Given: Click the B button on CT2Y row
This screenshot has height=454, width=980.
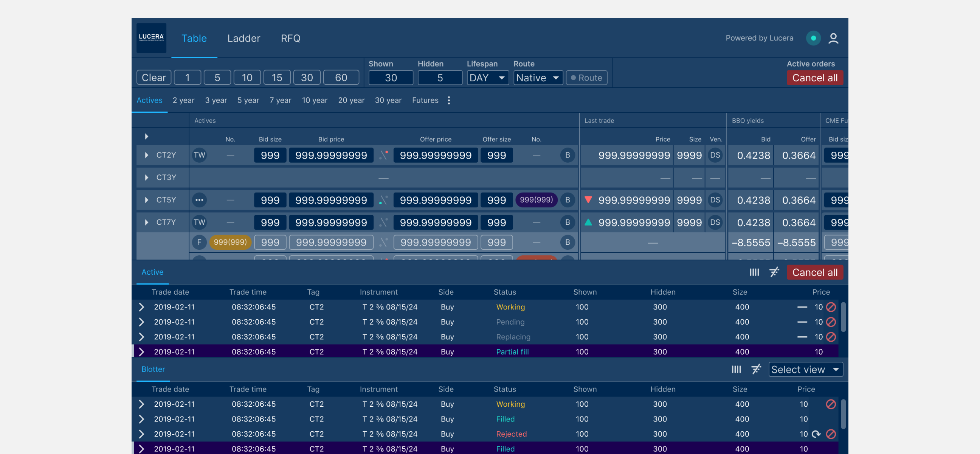Looking at the screenshot, I should click(567, 155).
